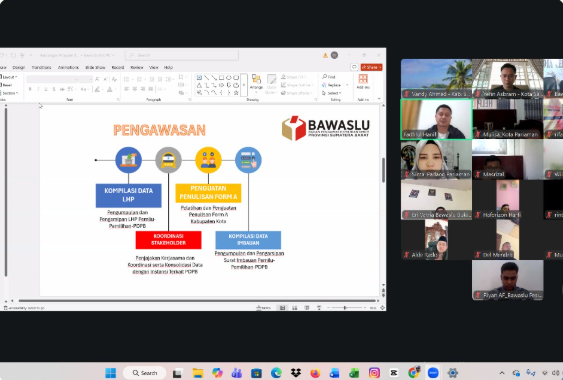The width and height of the screenshot is (563, 380).
Task: Toggle bold formatting
Action: tap(30, 89)
